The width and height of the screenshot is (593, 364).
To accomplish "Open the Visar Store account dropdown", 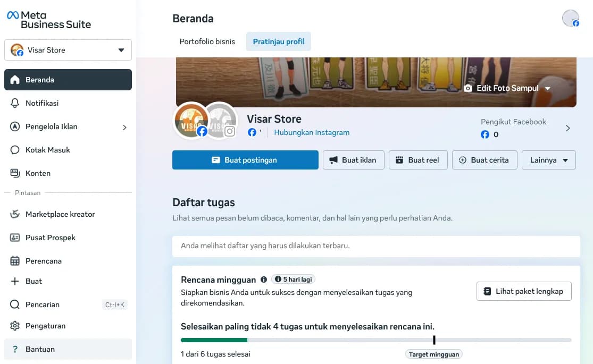I will pos(68,50).
